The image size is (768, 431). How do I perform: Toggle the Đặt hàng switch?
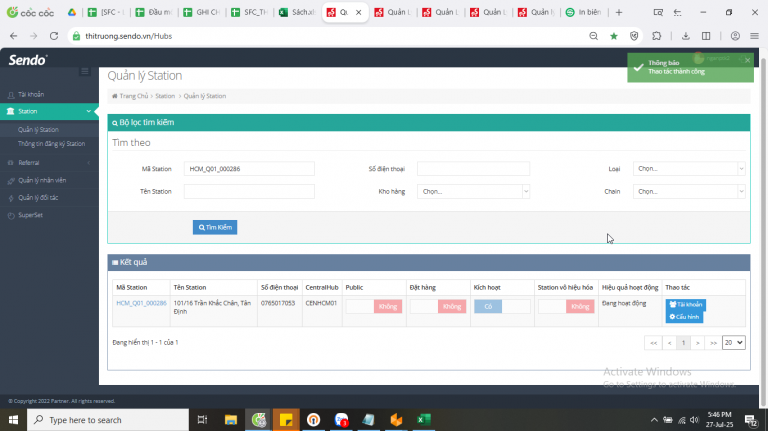pos(438,307)
